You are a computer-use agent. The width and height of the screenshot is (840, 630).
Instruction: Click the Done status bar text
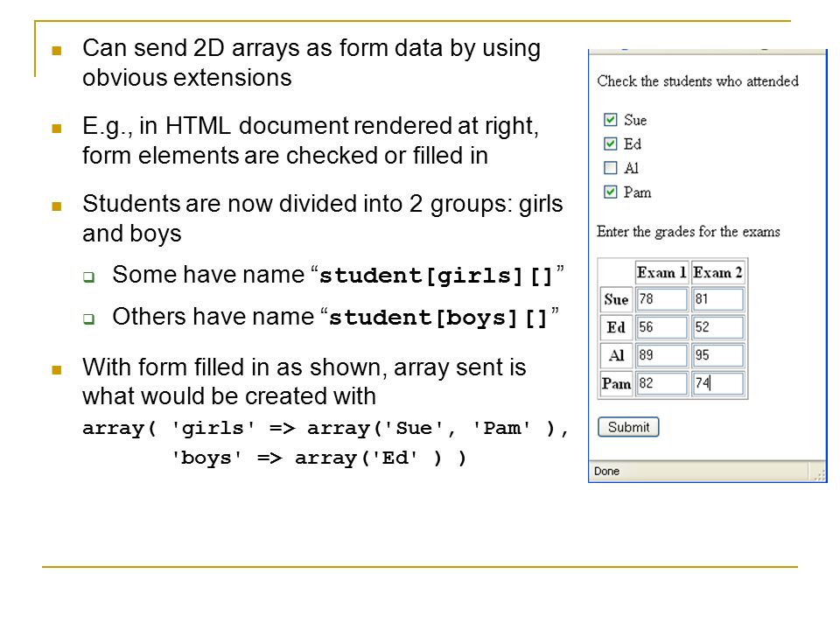coord(606,472)
